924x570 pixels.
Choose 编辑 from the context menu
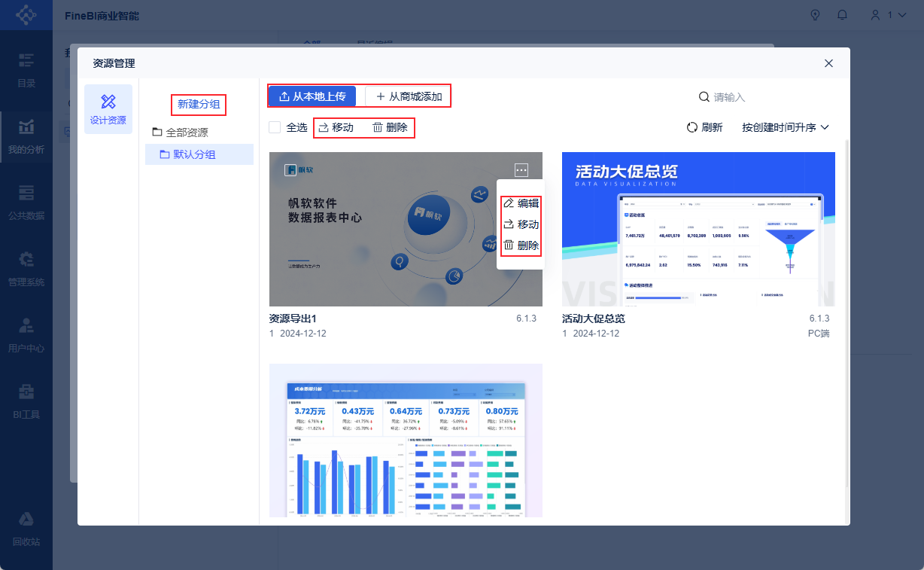pos(521,203)
